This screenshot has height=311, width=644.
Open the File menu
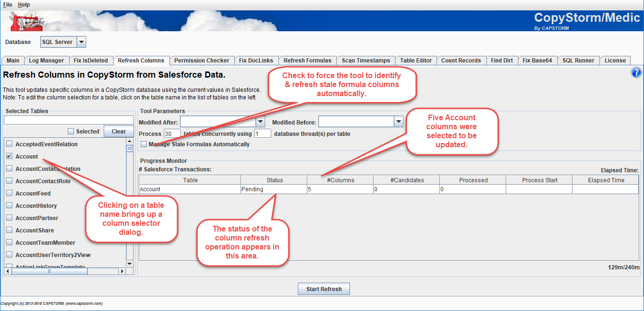point(8,5)
